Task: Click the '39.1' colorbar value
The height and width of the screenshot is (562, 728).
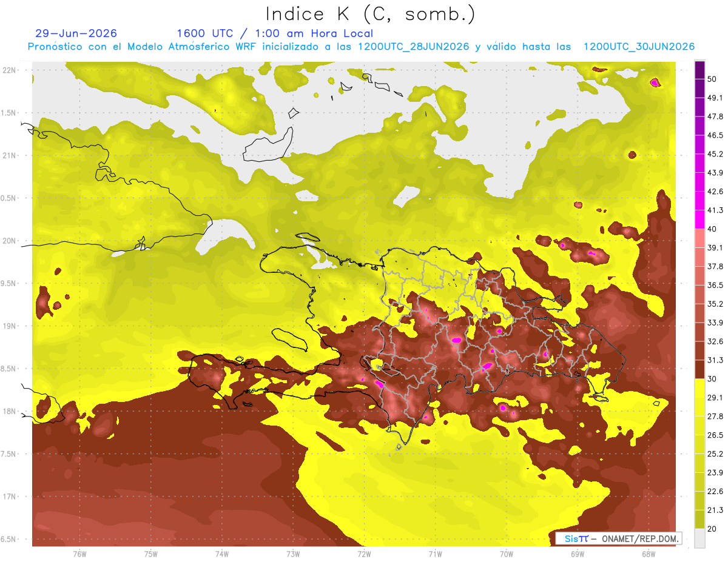Action: click(x=715, y=248)
